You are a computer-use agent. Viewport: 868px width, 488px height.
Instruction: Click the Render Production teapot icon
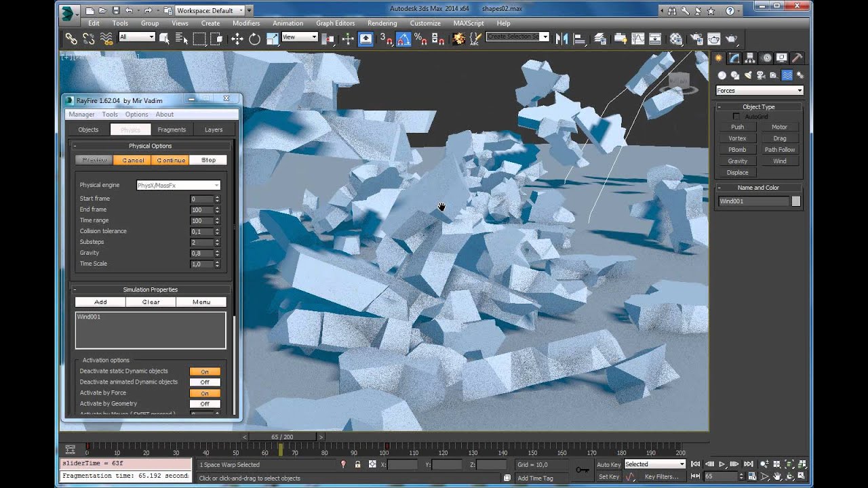pyautogui.click(x=731, y=39)
